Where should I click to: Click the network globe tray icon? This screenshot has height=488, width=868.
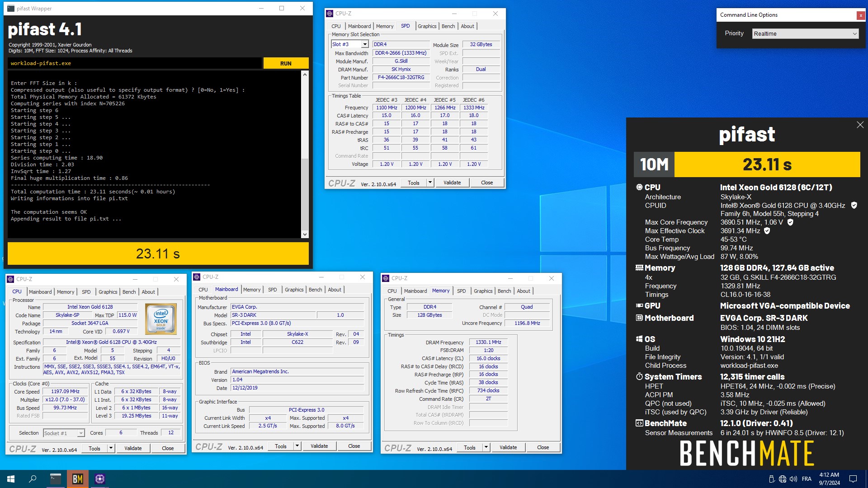[x=783, y=479]
